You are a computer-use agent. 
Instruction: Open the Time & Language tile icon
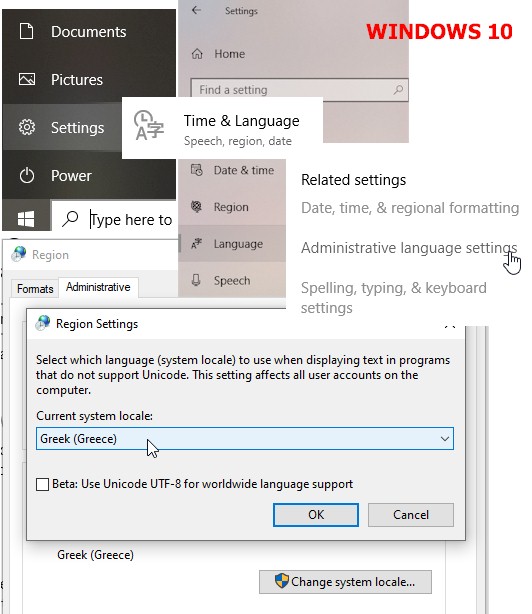pos(149,125)
